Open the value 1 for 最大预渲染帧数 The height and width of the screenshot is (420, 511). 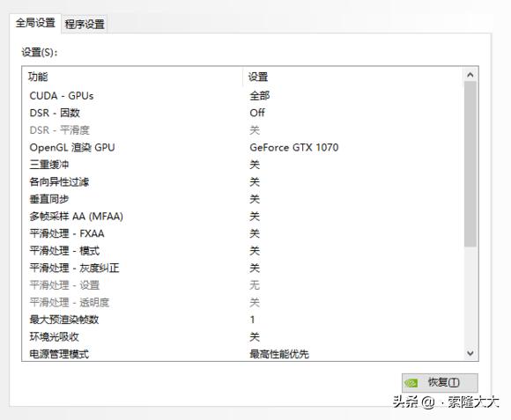pyautogui.click(x=253, y=320)
